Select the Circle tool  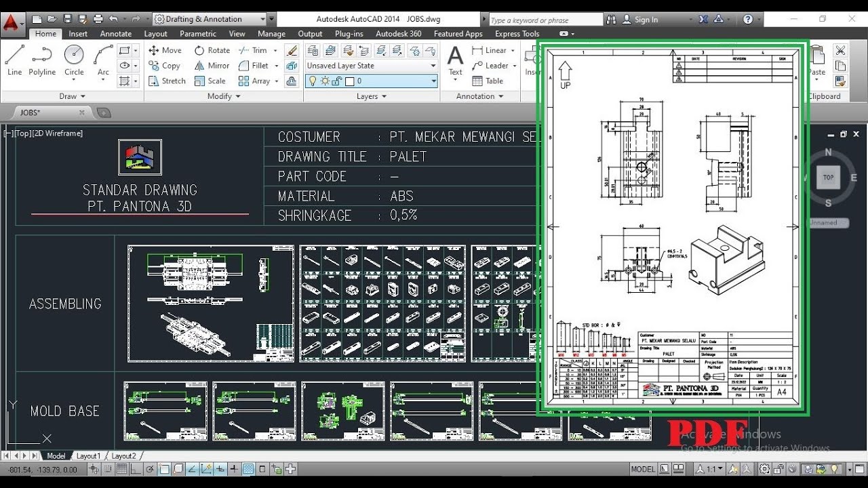click(x=74, y=60)
